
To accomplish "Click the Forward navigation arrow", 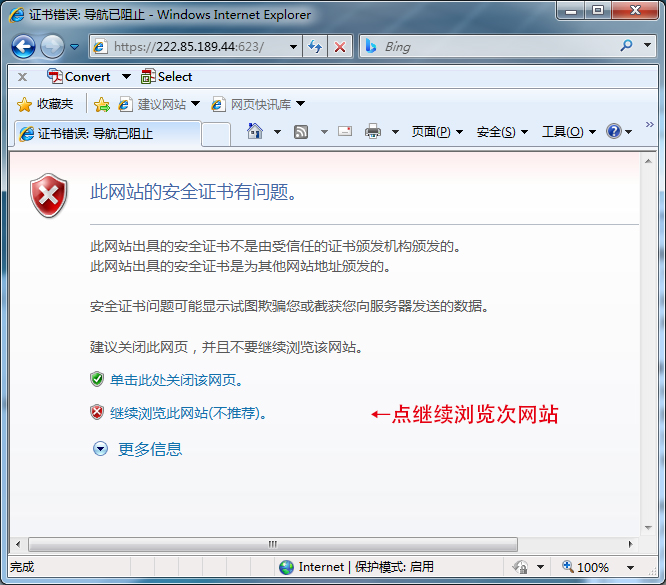I will click(52, 46).
